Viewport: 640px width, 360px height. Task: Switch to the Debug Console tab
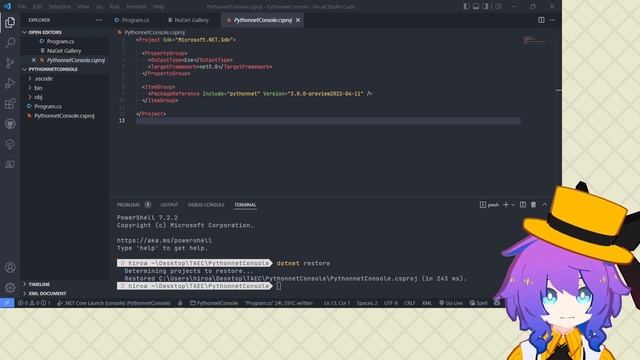(x=206, y=204)
